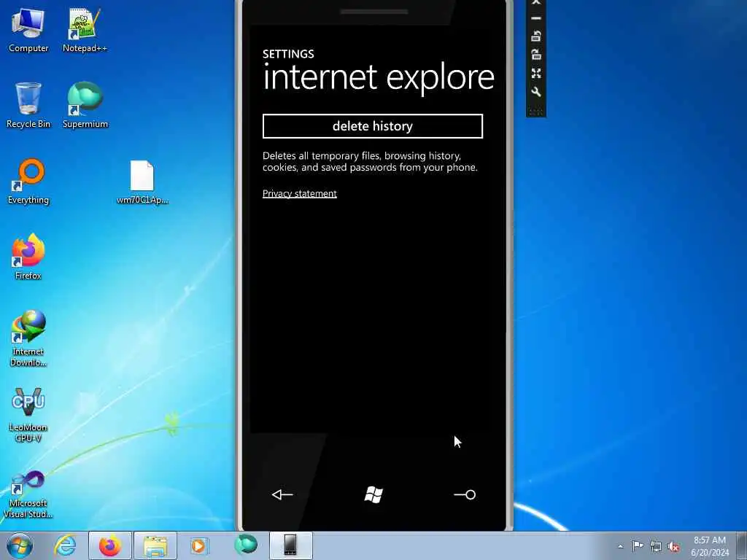Select the Recycle Bin icon
The image size is (747, 560).
[x=28, y=105]
